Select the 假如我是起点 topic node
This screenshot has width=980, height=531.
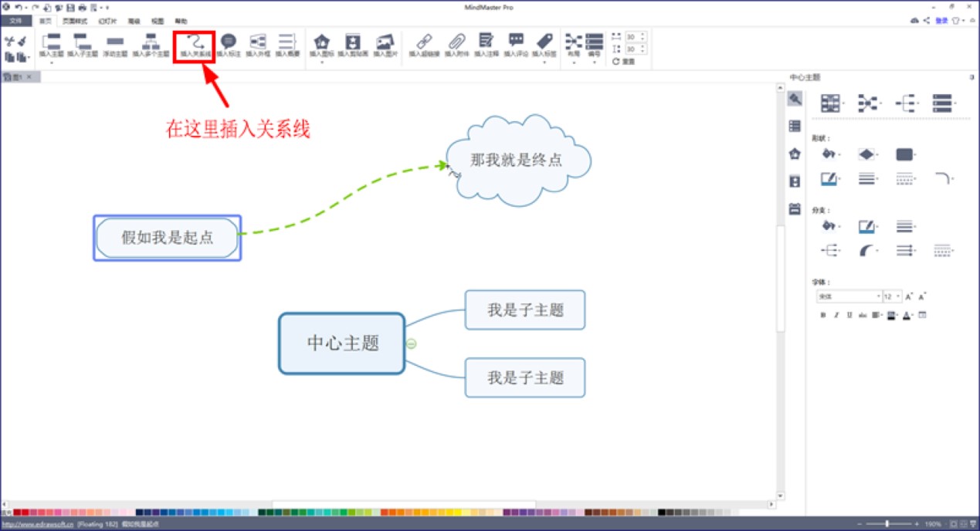pyautogui.click(x=167, y=238)
